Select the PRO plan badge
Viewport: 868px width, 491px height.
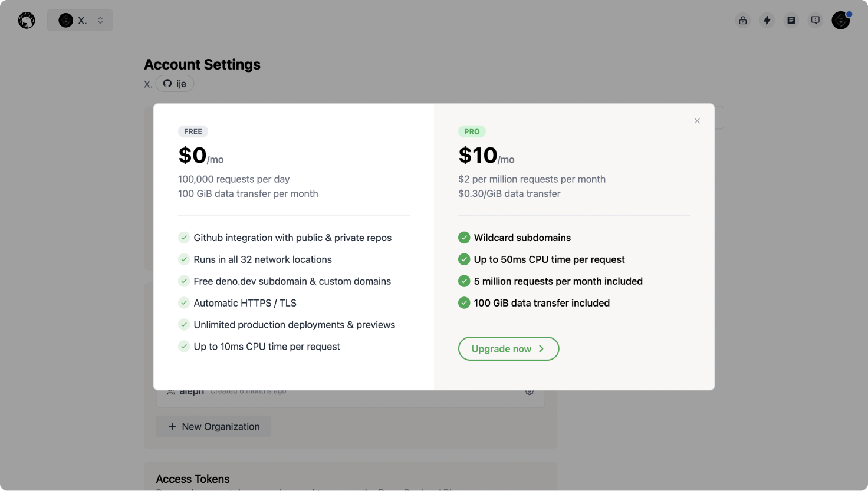472,131
